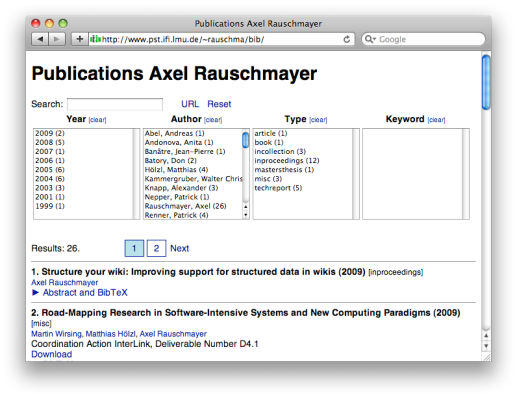
Task: Focus the Google search box
Action: click(423, 39)
